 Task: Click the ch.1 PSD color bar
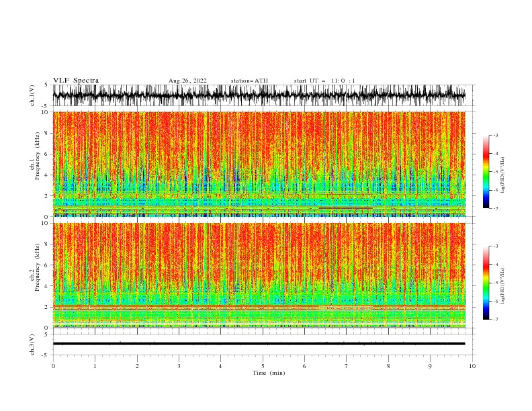coord(486,172)
